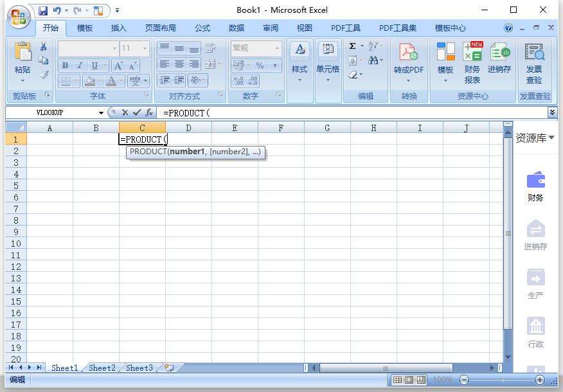Toggle Italic formatting

click(x=80, y=66)
